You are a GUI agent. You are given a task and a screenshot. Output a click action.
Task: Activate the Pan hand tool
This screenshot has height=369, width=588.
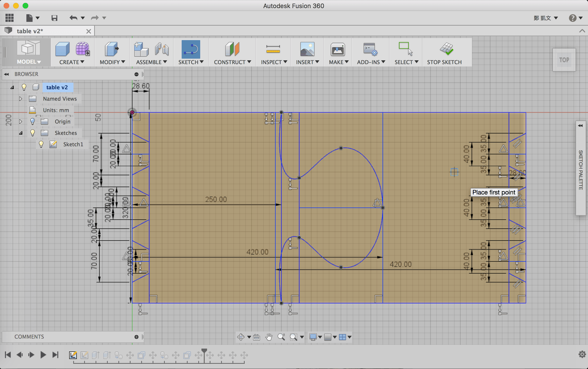click(x=269, y=337)
